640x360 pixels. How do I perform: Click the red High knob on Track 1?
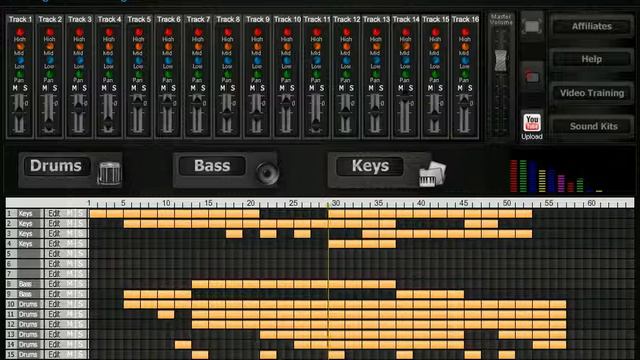(x=20, y=32)
